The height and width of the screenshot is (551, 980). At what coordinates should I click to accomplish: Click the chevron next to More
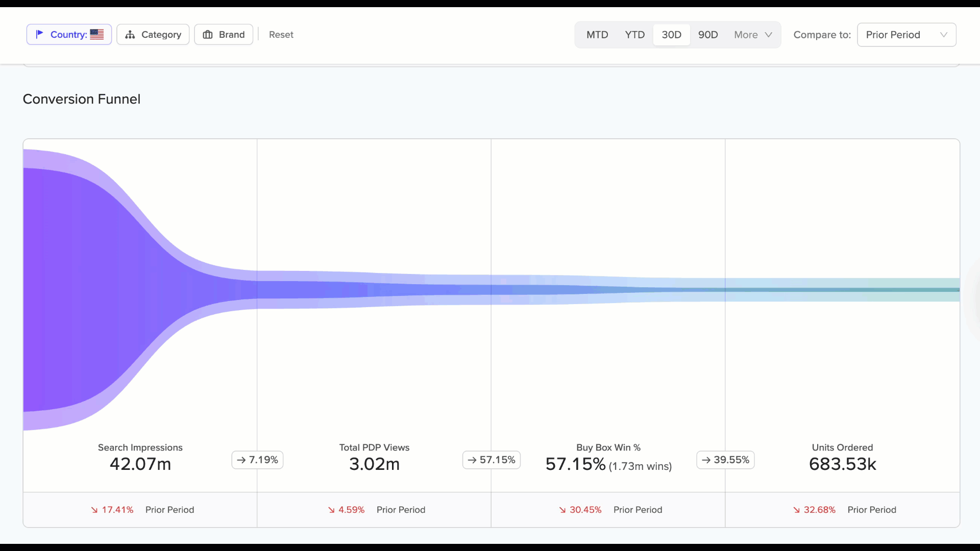pos(768,35)
